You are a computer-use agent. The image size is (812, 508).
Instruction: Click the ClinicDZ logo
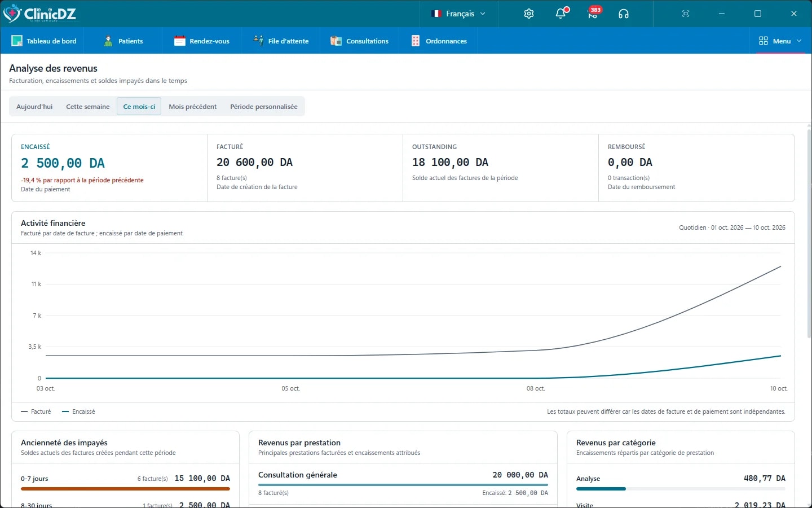click(39, 14)
